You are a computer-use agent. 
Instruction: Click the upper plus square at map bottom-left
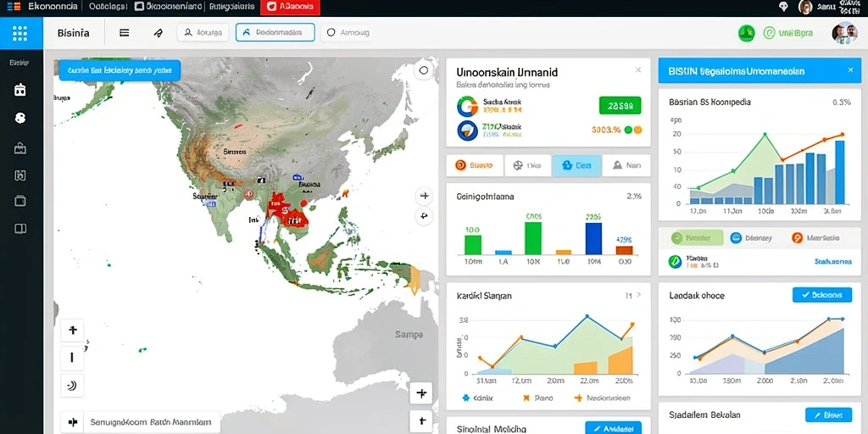[72, 331]
